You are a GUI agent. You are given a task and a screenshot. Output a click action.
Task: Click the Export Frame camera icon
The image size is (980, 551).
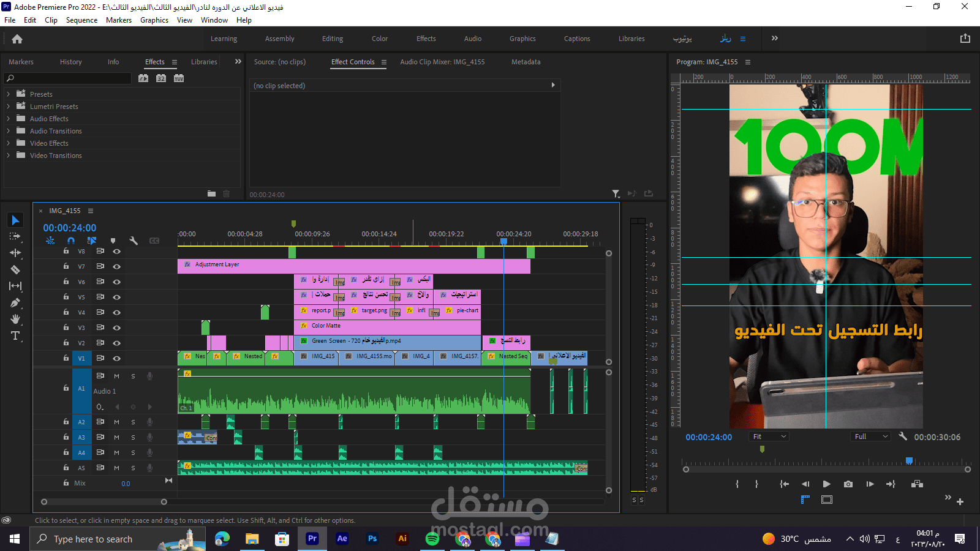coord(848,484)
